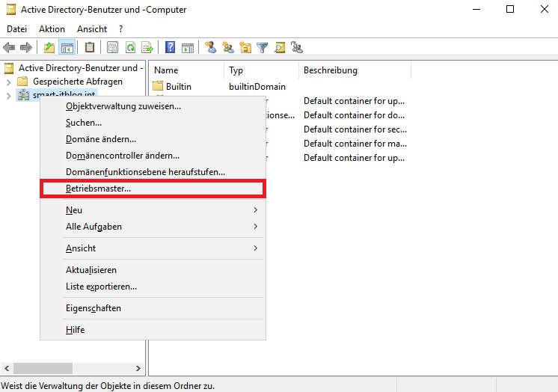Click the create new user icon
The height and width of the screenshot is (392, 558).
point(211,48)
